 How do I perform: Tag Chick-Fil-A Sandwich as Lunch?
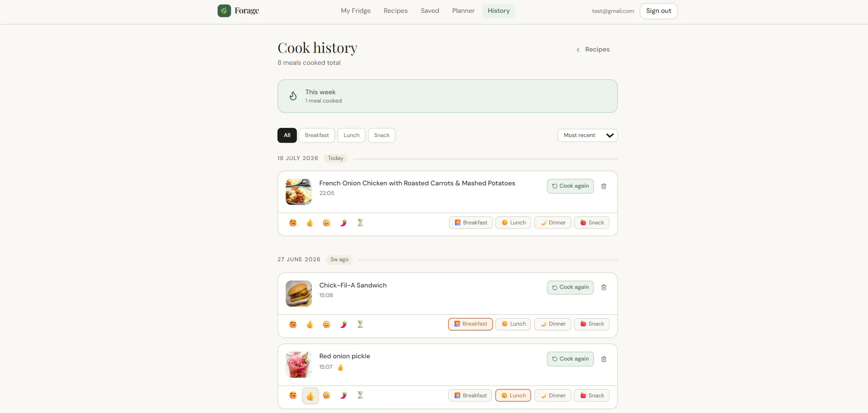pos(513,324)
